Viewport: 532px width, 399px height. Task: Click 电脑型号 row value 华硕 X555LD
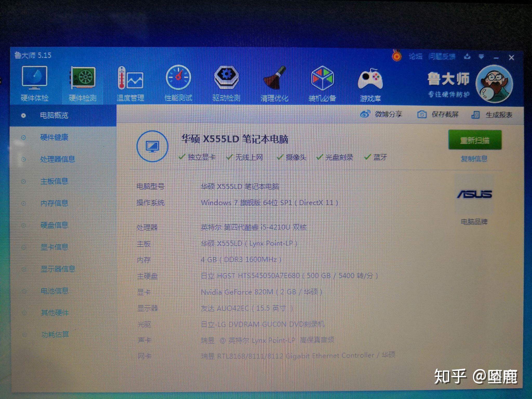pyautogui.click(x=240, y=186)
